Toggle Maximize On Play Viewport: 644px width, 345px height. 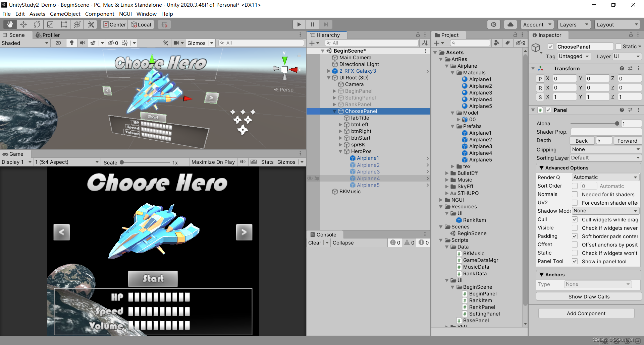(x=213, y=162)
